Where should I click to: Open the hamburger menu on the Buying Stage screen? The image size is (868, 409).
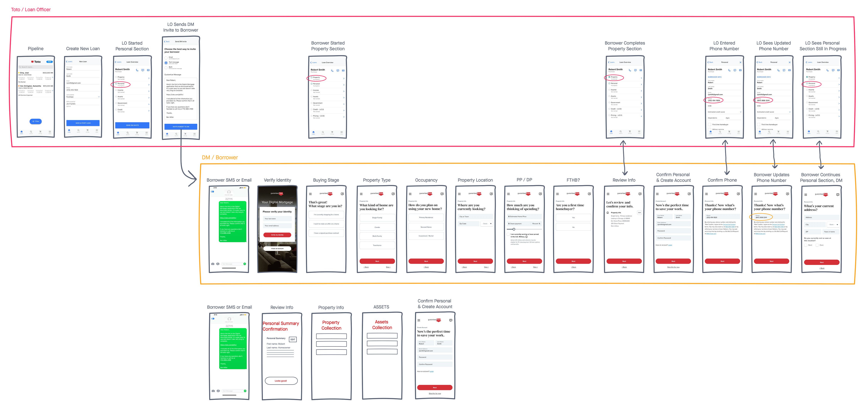[310, 194]
